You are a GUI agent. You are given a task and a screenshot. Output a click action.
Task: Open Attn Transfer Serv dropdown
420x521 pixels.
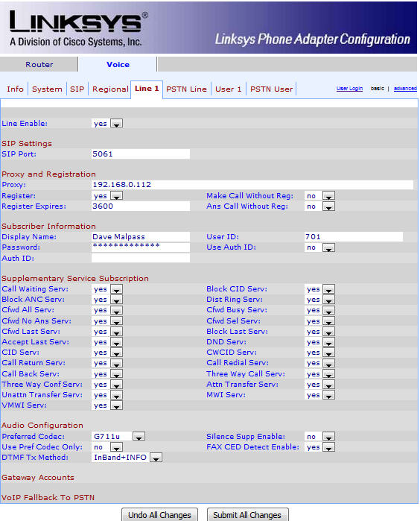(319, 385)
